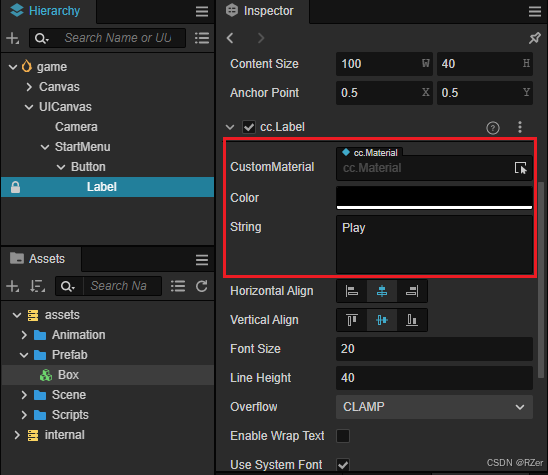
Task: Locate the CustomMaterial asset picker
Action: tap(520, 168)
